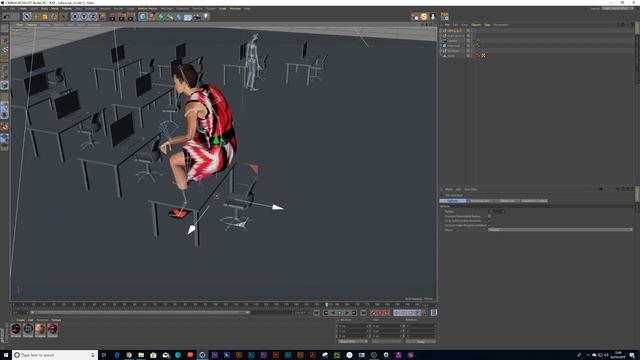Switch to Polygons mode in left toolbar
Viewport: 640px width, 360px height.
pyautogui.click(x=4, y=85)
